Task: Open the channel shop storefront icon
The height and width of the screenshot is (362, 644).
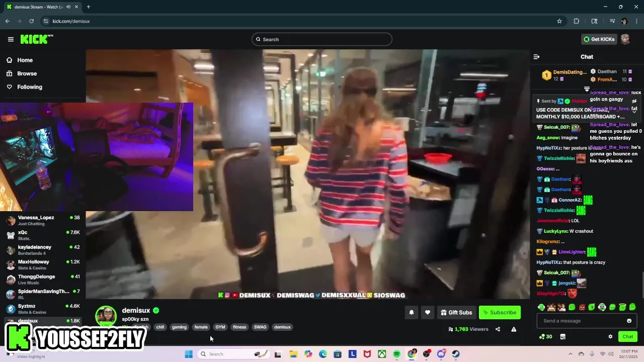Action: pos(563,337)
